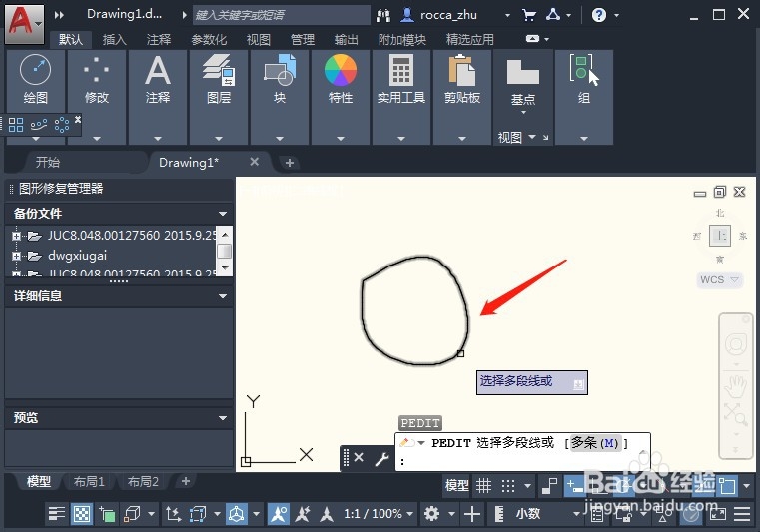The height and width of the screenshot is (532, 760).
Task: Close the command line window X
Action: click(359, 458)
